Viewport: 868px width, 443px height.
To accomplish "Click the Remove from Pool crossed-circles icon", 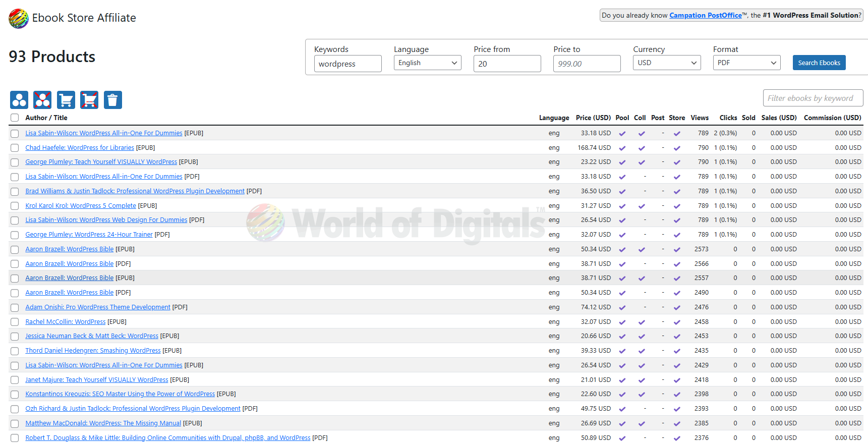I will pyautogui.click(x=42, y=100).
